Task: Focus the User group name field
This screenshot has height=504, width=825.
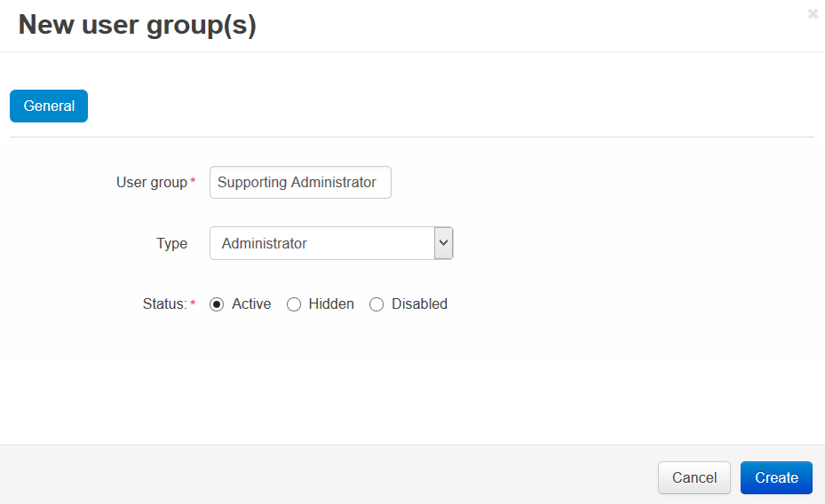Action: [x=300, y=183]
